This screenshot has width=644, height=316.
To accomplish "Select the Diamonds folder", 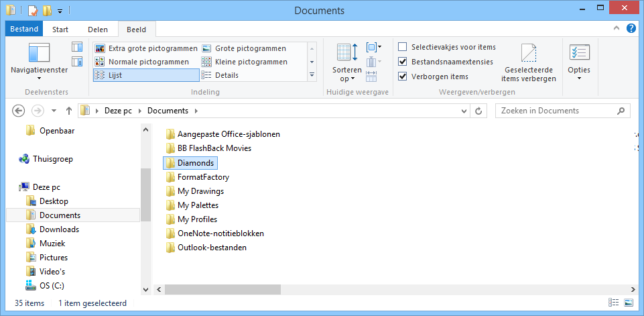I will coord(190,163).
